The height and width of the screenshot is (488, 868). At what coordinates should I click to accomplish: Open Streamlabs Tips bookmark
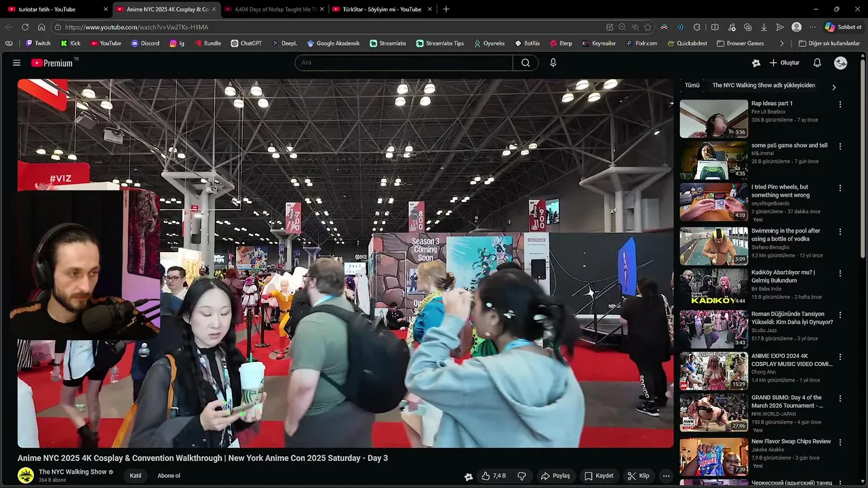(440, 43)
